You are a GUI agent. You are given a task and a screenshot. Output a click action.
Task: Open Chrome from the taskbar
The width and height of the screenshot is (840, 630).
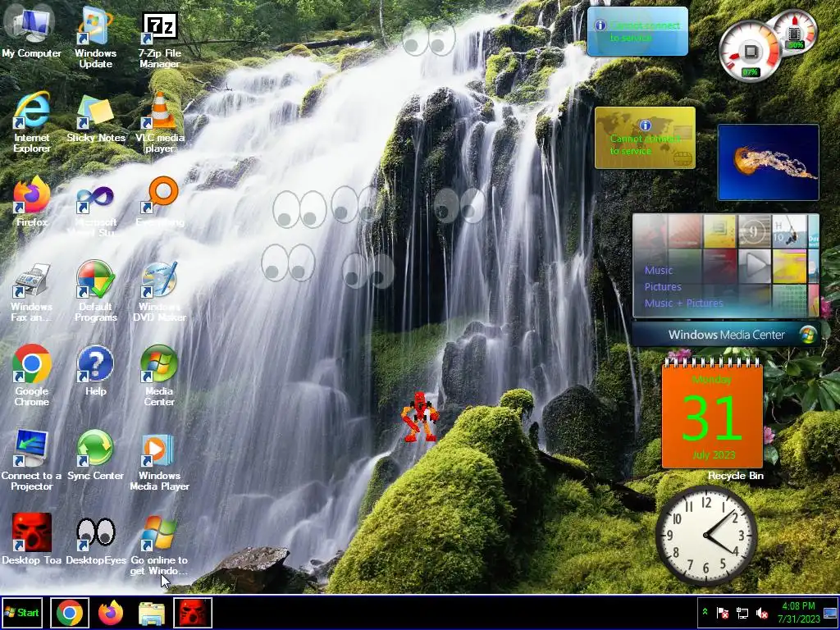70,613
